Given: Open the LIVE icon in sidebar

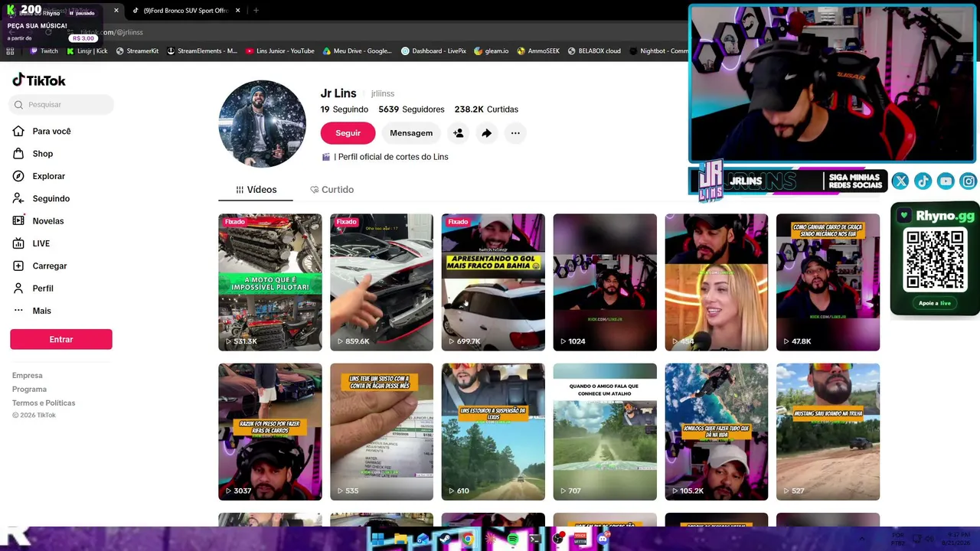Looking at the screenshot, I should pos(18,243).
